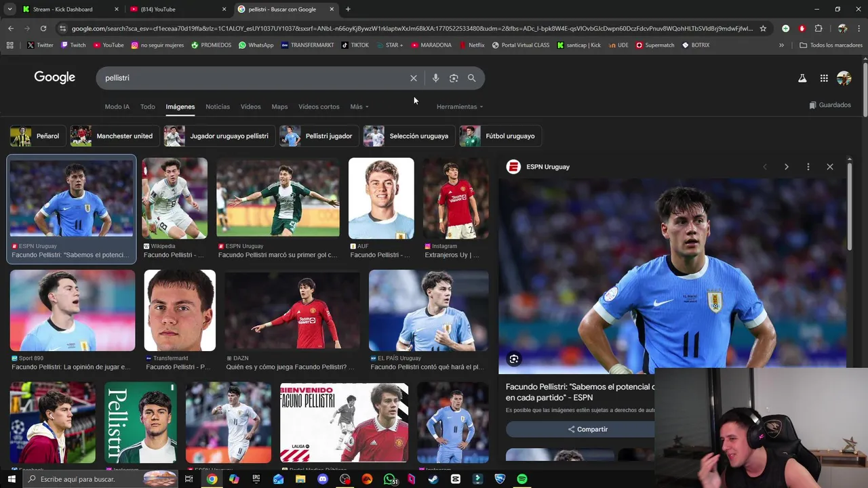The image size is (868, 488).
Task: Expand the Herramientas dropdown
Action: (460, 106)
